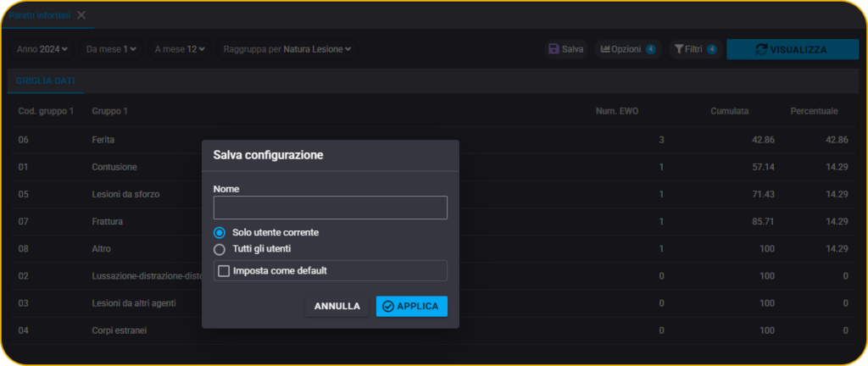868x366 pixels.
Task: Select the Lesioni da sforzo row
Action: 126,194
